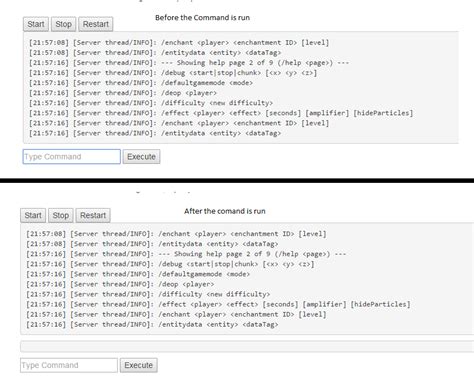Click Stop button in the Before panel
The width and height of the screenshot is (474, 387).
point(63,24)
